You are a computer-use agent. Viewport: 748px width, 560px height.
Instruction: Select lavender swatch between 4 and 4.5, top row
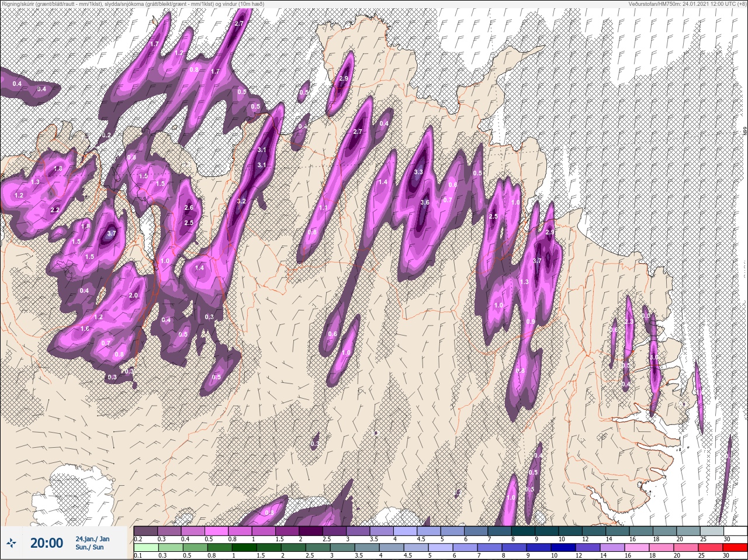pos(407,531)
